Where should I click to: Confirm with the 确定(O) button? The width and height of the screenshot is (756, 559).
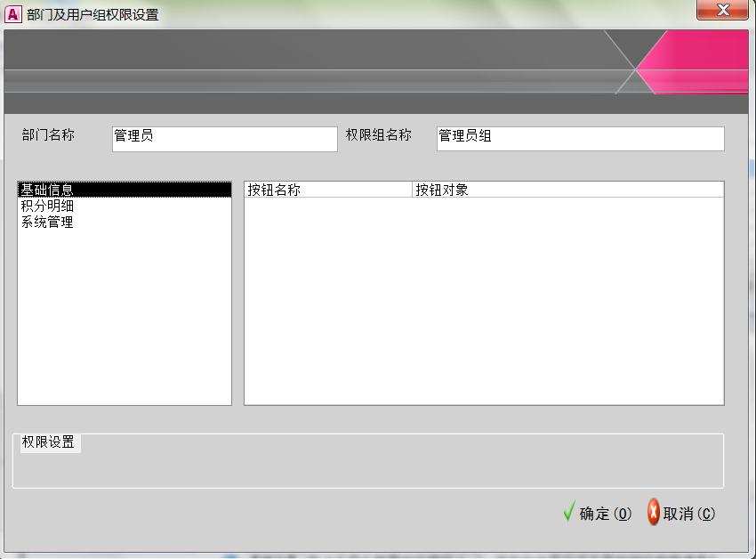point(598,513)
